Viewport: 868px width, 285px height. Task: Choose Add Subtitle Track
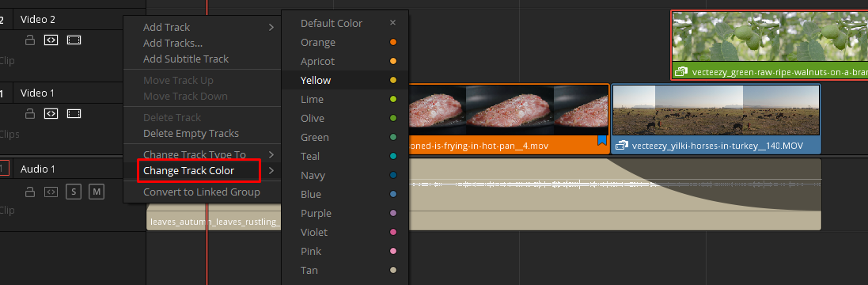[x=202, y=59]
